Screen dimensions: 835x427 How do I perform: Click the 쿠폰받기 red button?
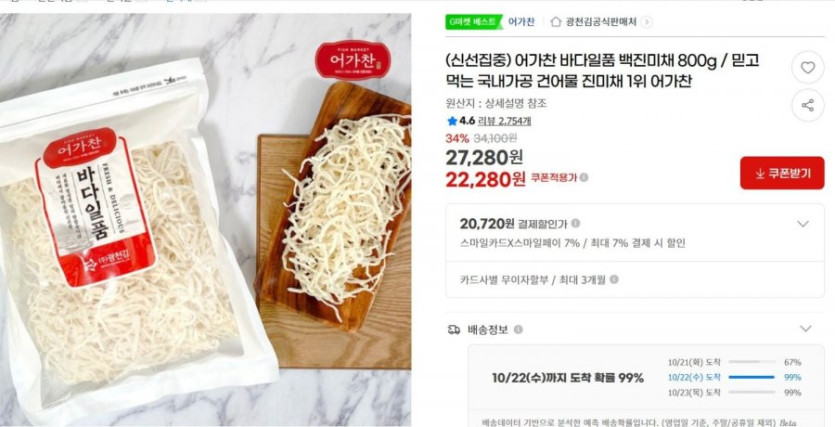(782, 173)
